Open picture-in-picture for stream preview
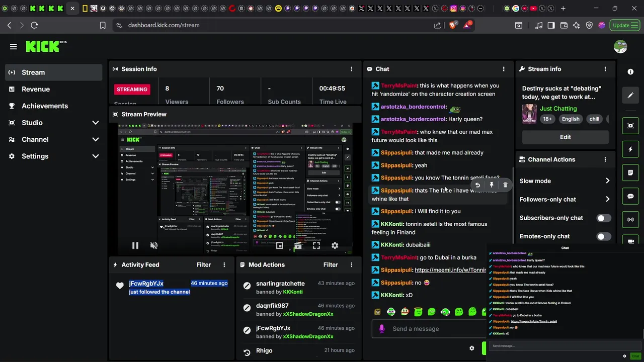 [279, 246]
